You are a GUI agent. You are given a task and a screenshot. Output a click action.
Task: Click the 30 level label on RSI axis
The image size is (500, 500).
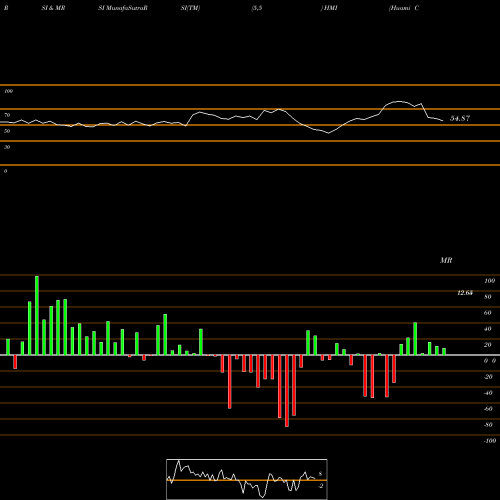tap(7, 147)
